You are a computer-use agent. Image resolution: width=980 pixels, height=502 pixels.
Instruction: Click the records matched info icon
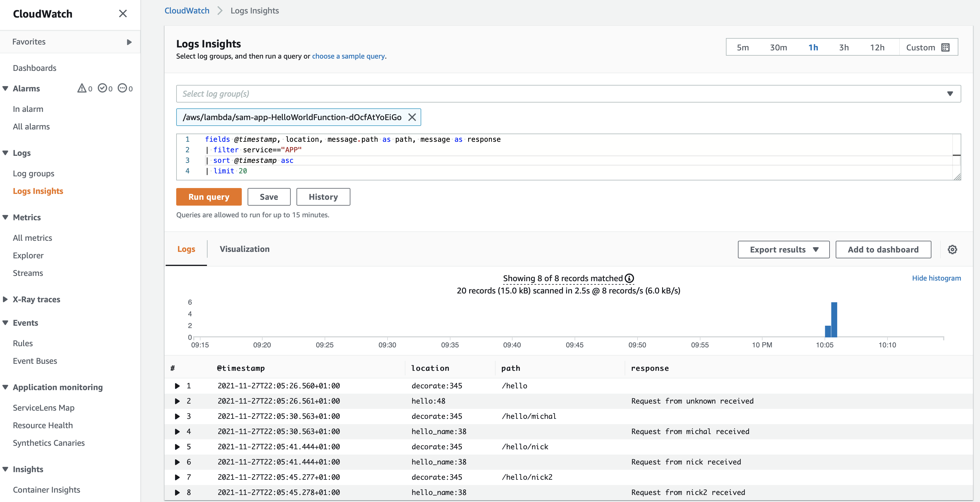(x=630, y=278)
